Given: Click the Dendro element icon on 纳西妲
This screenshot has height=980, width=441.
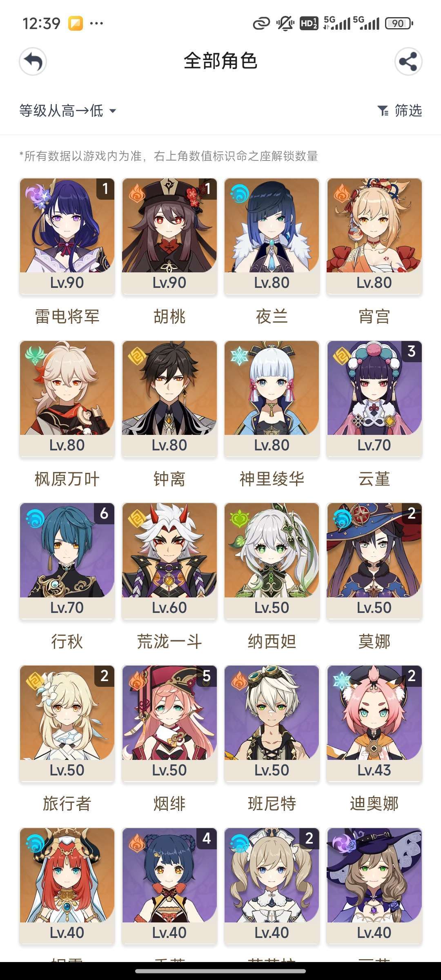Looking at the screenshot, I should coord(239,519).
